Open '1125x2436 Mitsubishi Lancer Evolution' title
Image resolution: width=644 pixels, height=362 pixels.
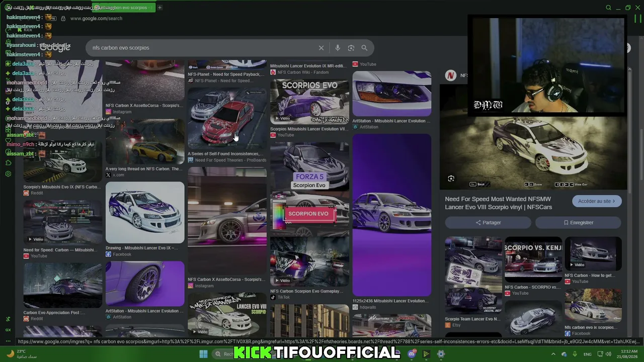click(391, 301)
